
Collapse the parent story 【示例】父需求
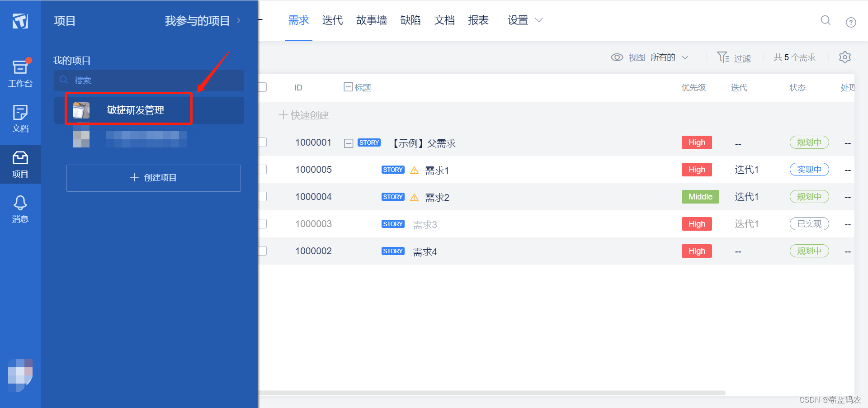(348, 143)
